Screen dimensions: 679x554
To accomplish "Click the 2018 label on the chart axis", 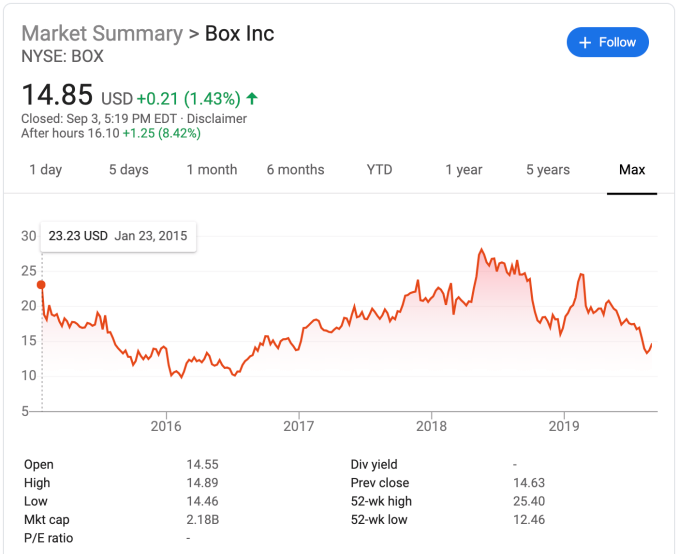I will tap(431, 427).
